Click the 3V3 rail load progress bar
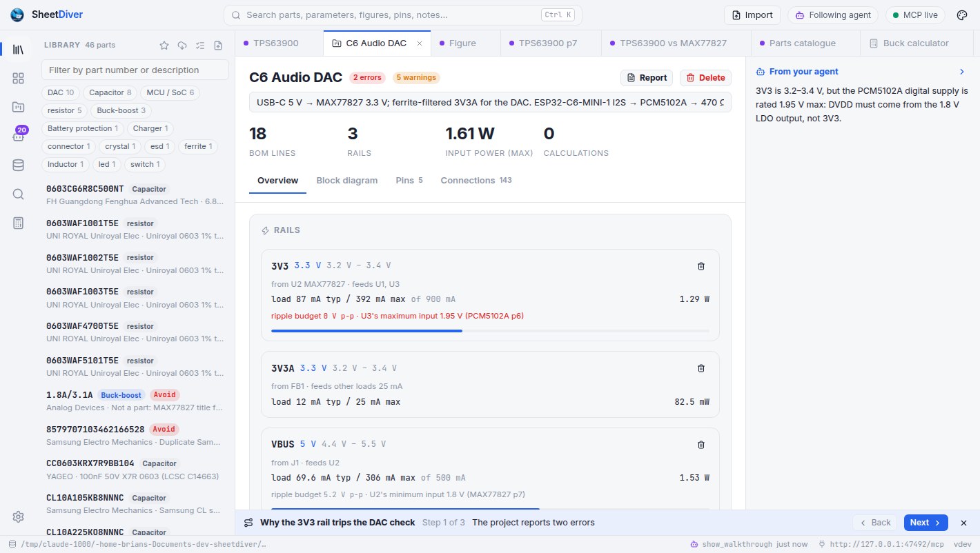Screen dimensions: 980x553 pos(490,331)
